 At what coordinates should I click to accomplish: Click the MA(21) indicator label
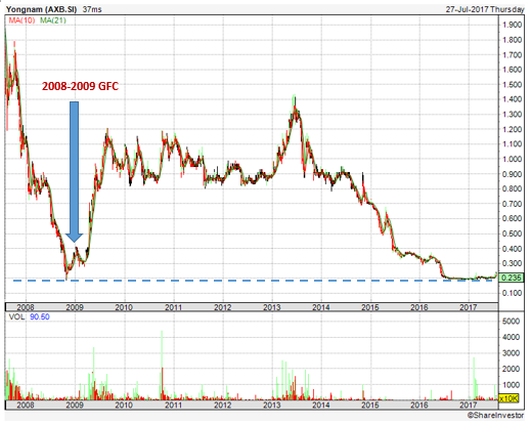click(x=53, y=21)
